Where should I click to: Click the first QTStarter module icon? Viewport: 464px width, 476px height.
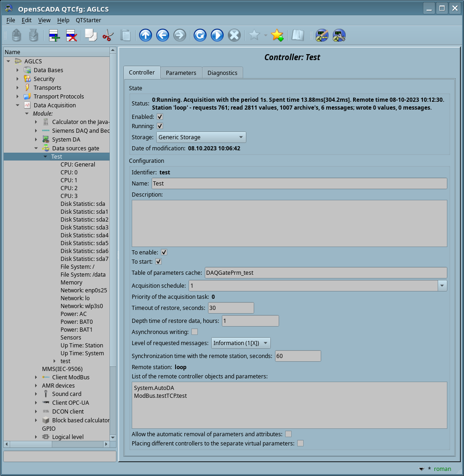pyautogui.click(x=322, y=35)
